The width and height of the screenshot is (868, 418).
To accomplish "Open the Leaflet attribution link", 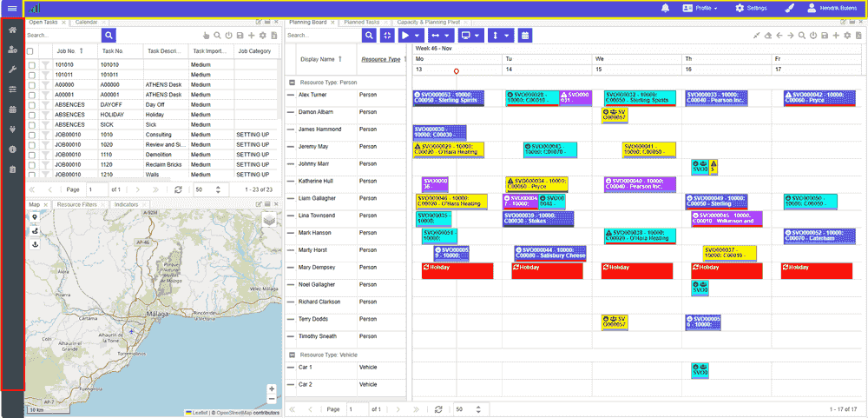I will pyautogui.click(x=200, y=413).
